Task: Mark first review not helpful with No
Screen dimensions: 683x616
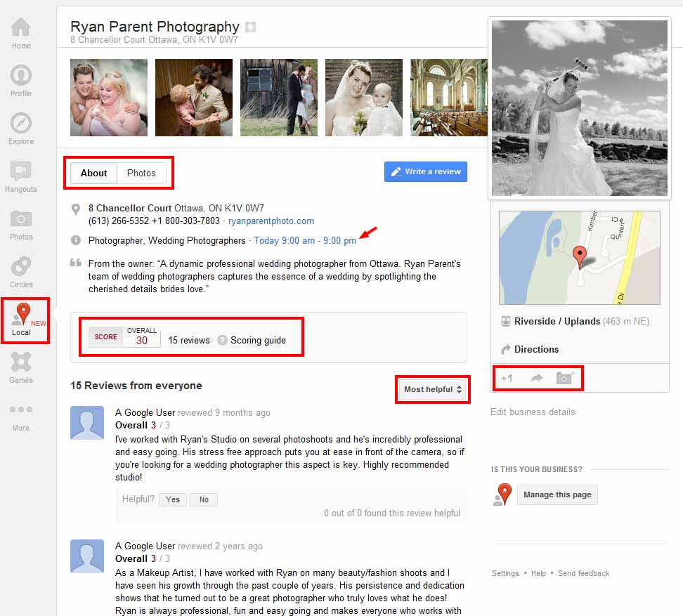Action: click(204, 499)
